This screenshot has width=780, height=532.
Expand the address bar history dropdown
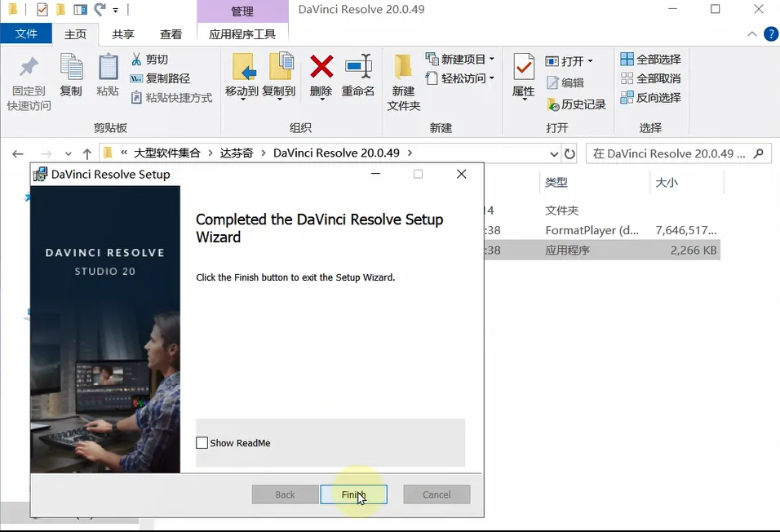(x=554, y=153)
